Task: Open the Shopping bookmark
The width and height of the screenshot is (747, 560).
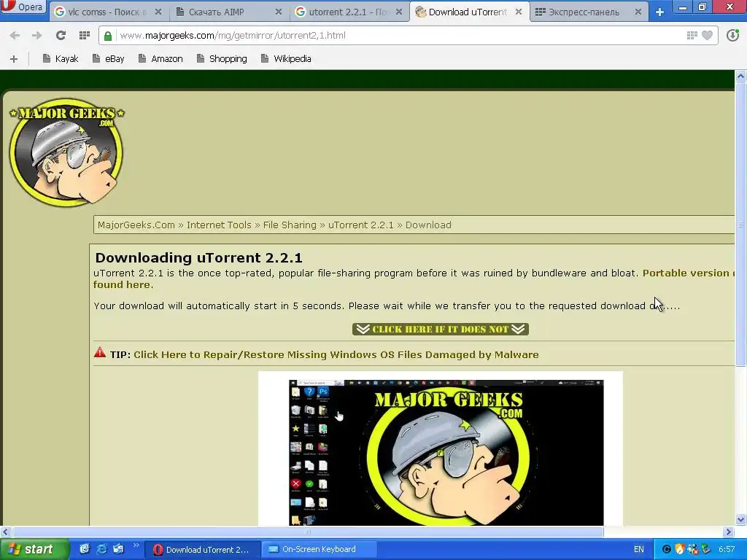Action: pos(222,58)
